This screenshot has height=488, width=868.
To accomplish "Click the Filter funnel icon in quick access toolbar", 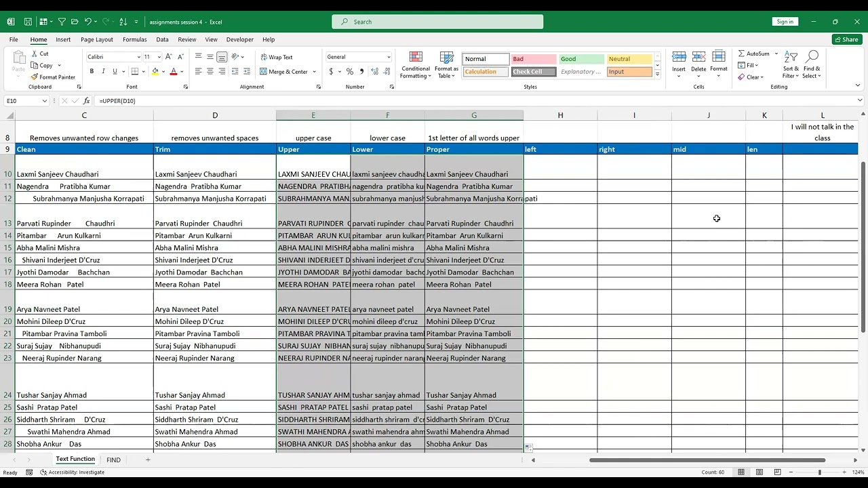I will [62, 22].
